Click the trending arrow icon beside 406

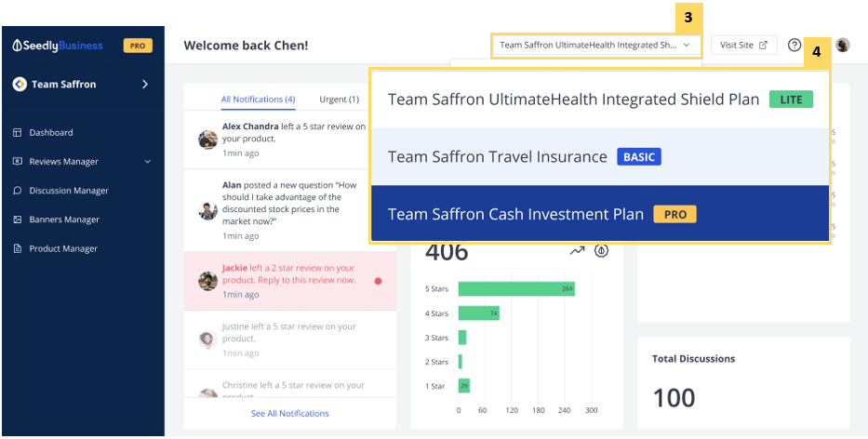coord(577,250)
